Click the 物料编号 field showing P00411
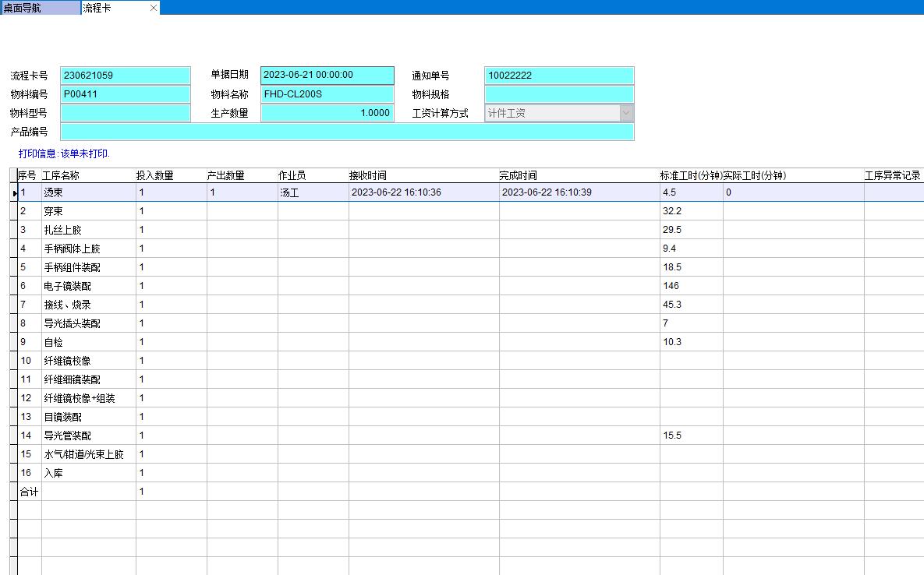The image size is (924, 575). point(125,94)
